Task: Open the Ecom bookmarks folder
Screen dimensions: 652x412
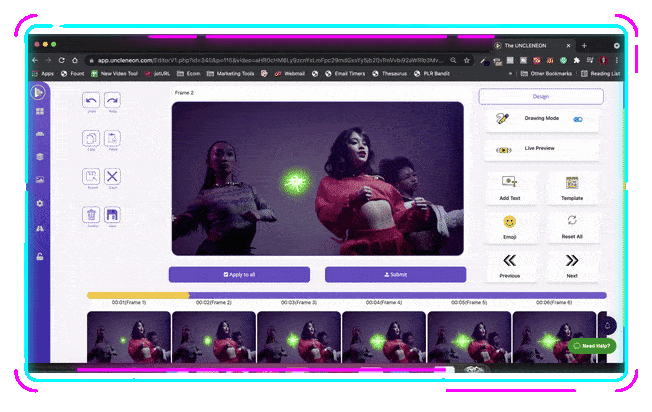Action: (x=188, y=74)
